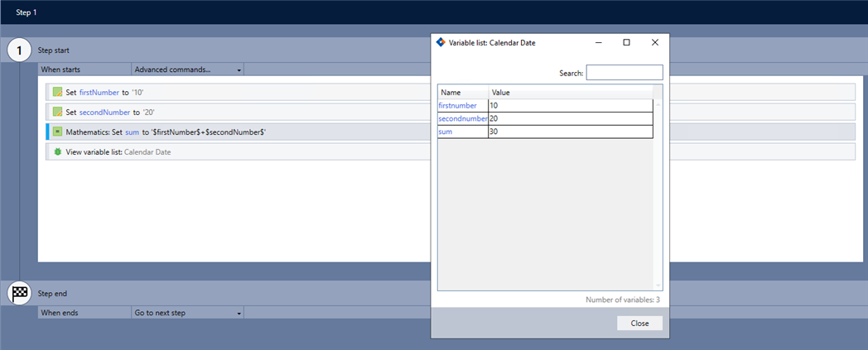The image size is (868, 350).
Task: Close the Variable list window with X
Action: 654,42
